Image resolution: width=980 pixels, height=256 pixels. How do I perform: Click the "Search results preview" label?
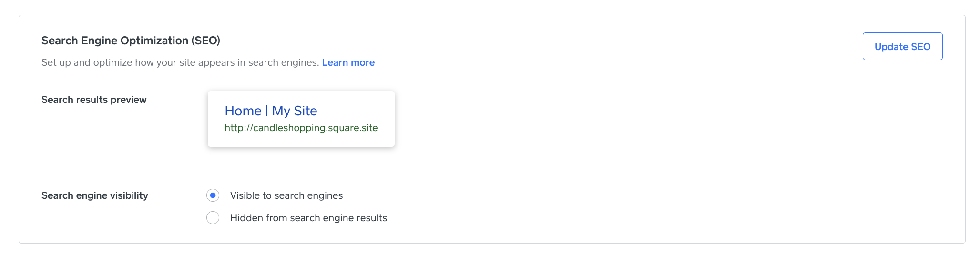[x=94, y=100]
